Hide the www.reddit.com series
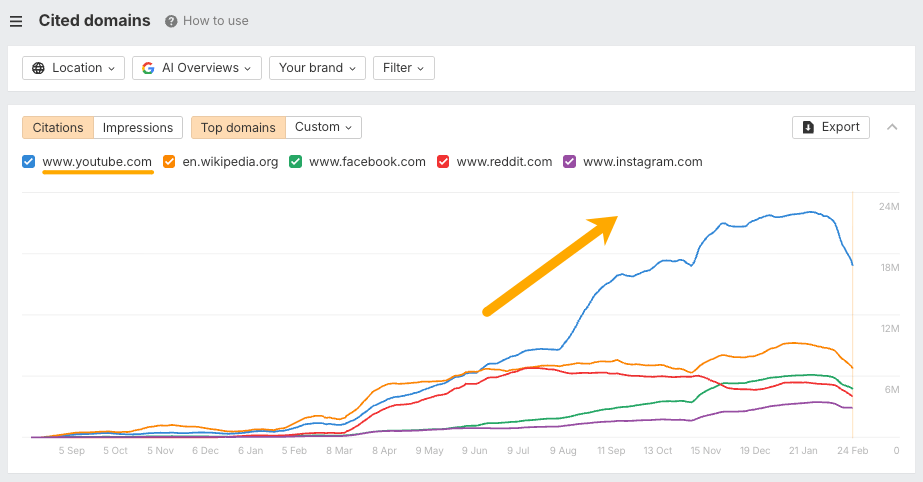This screenshot has height=482, width=923. tap(443, 161)
